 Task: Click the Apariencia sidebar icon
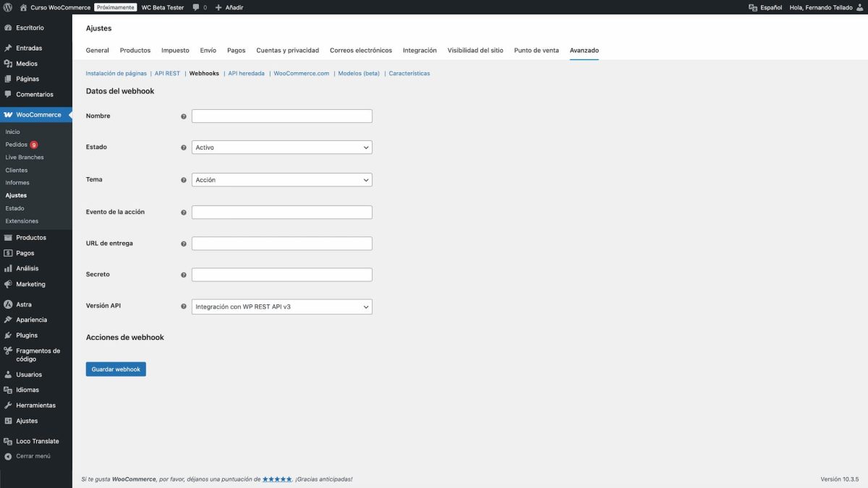tap(9, 319)
